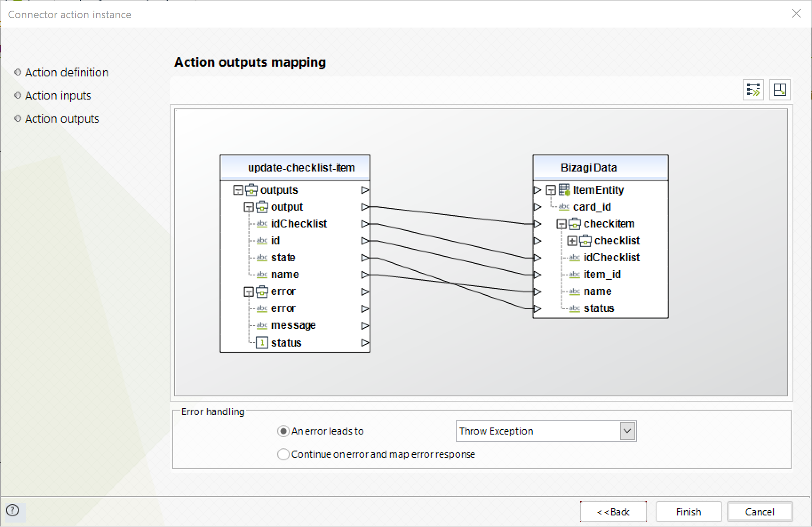
Task: Click the checklist briefcase icon
Action: click(585, 240)
